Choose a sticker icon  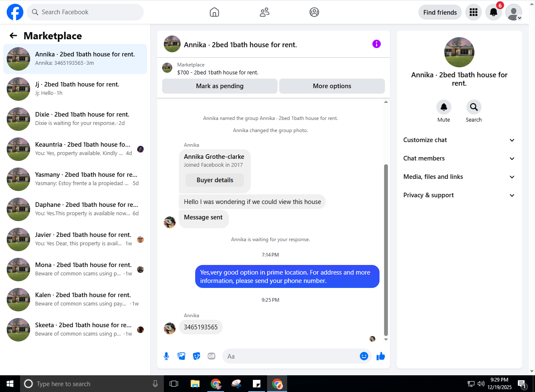point(196,356)
